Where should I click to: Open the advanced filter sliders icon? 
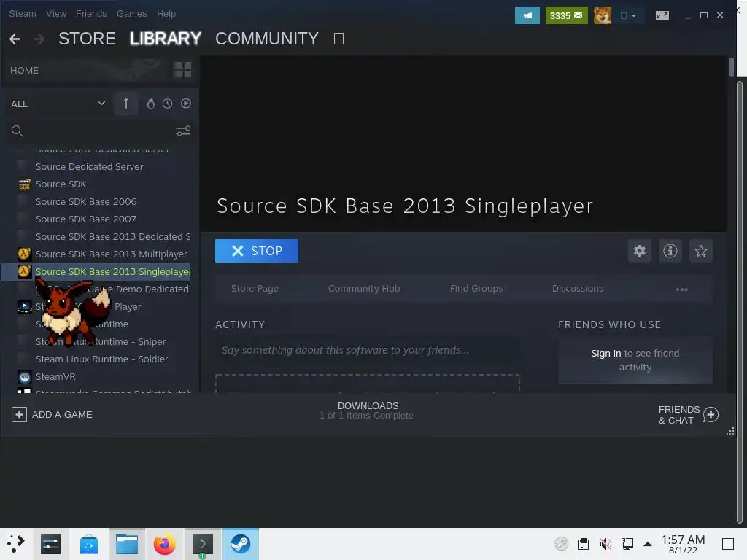(x=183, y=131)
